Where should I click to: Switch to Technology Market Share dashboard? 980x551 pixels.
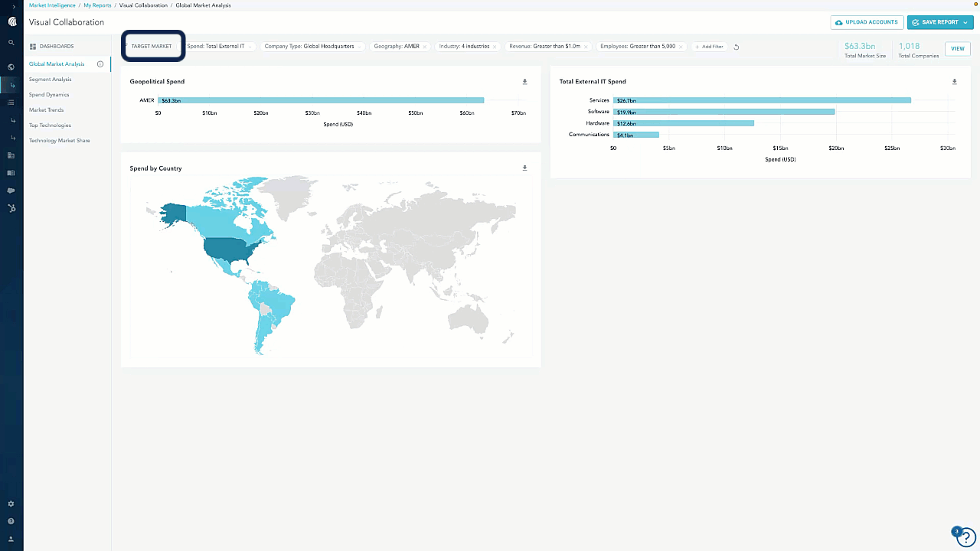click(60, 141)
